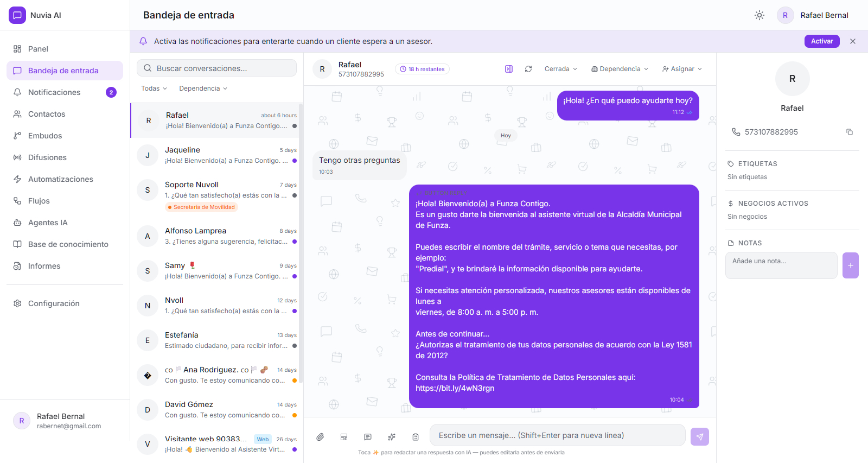Open Alfonso Lamprea conversation
The width and height of the screenshot is (868, 463).
pos(215,236)
